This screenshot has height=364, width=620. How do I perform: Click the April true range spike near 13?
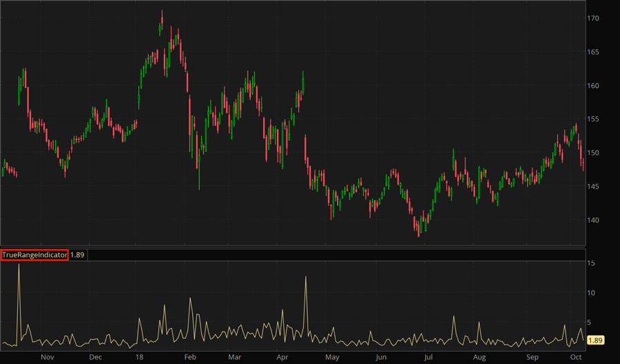pos(304,277)
